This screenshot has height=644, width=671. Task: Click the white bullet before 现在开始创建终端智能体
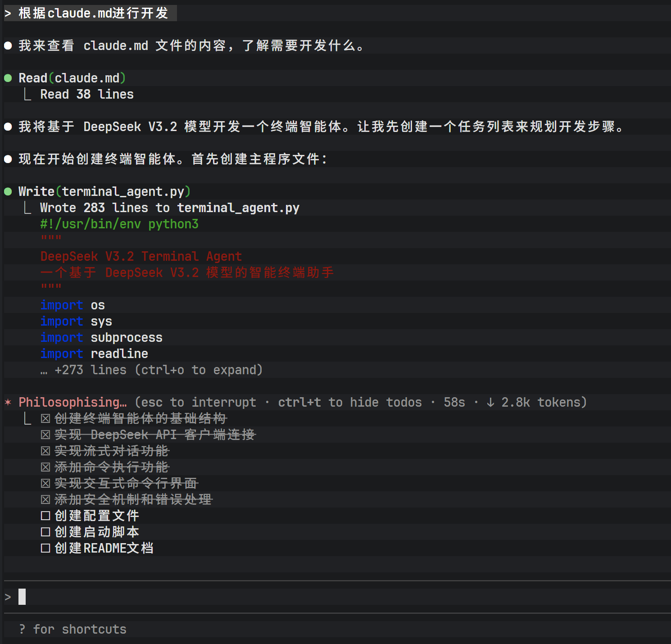(x=8, y=159)
